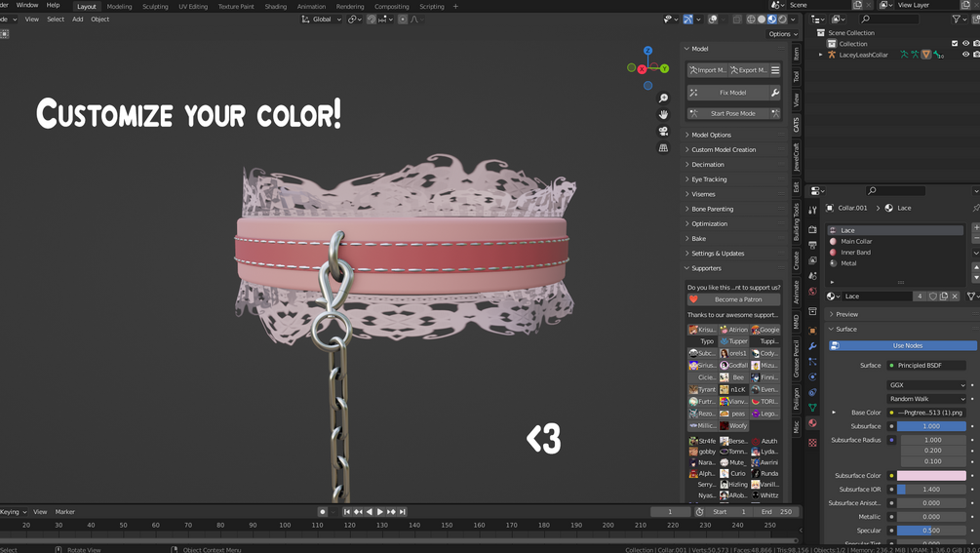The image size is (980, 553).
Task: Open the Object Constraints properties tab
Action: click(x=812, y=392)
